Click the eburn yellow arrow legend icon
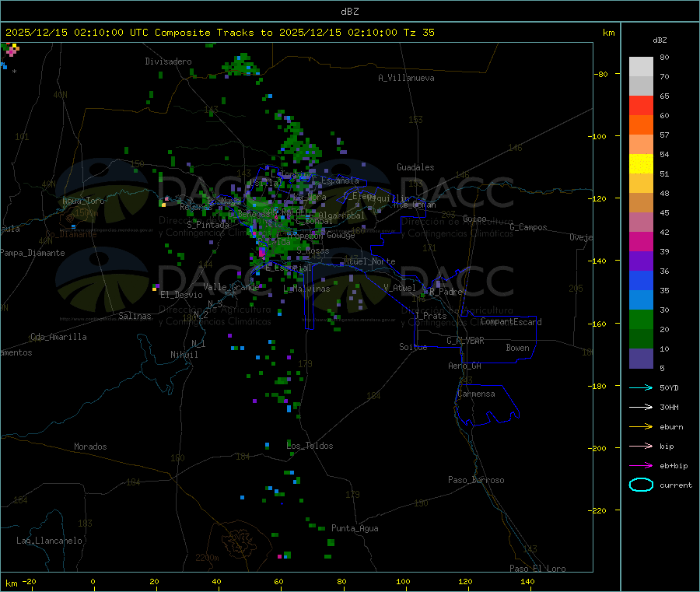700x592 pixels. pyautogui.click(x=641, y=427)
